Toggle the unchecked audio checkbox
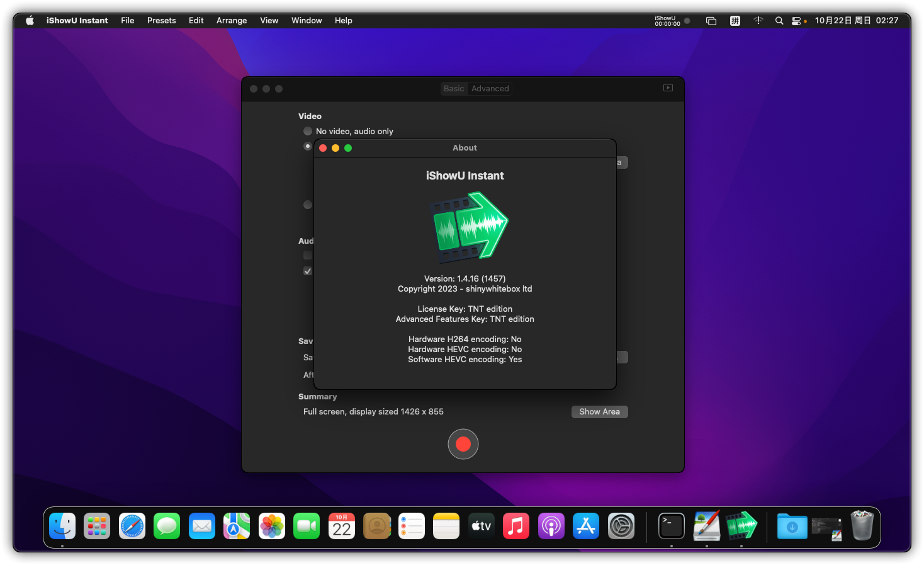 308,255
